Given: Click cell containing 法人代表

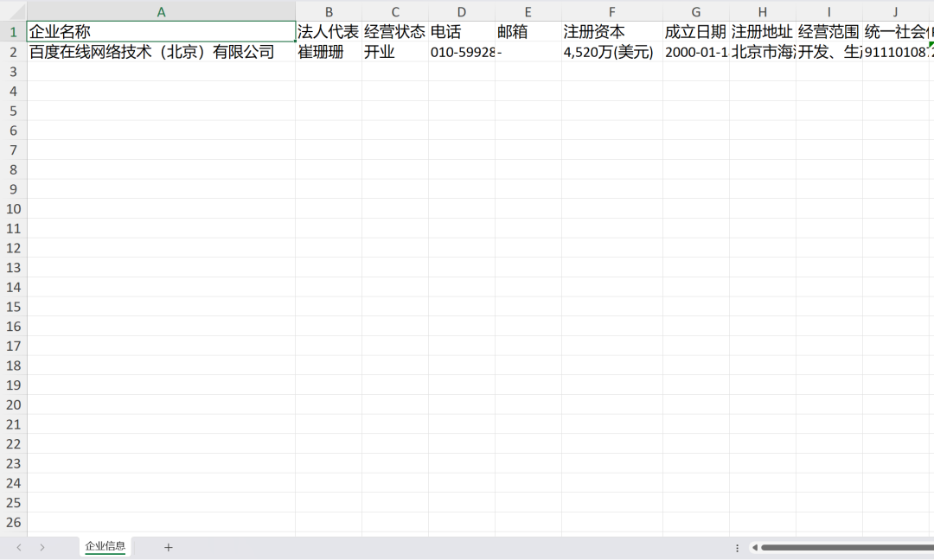Looking at the screenshot, I should (329, 31).
